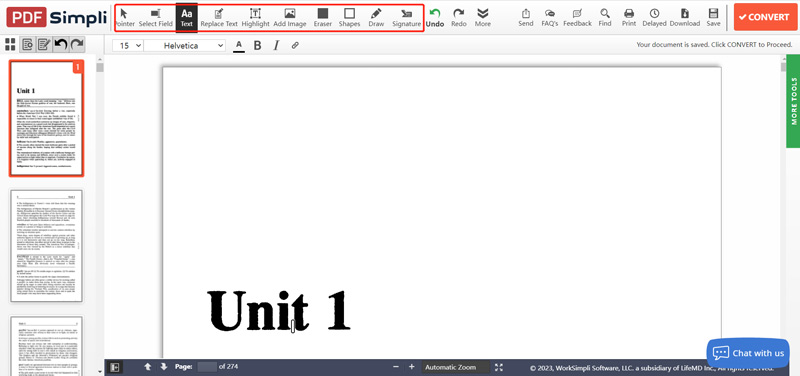Click the Add Image tool

[290, 17]
